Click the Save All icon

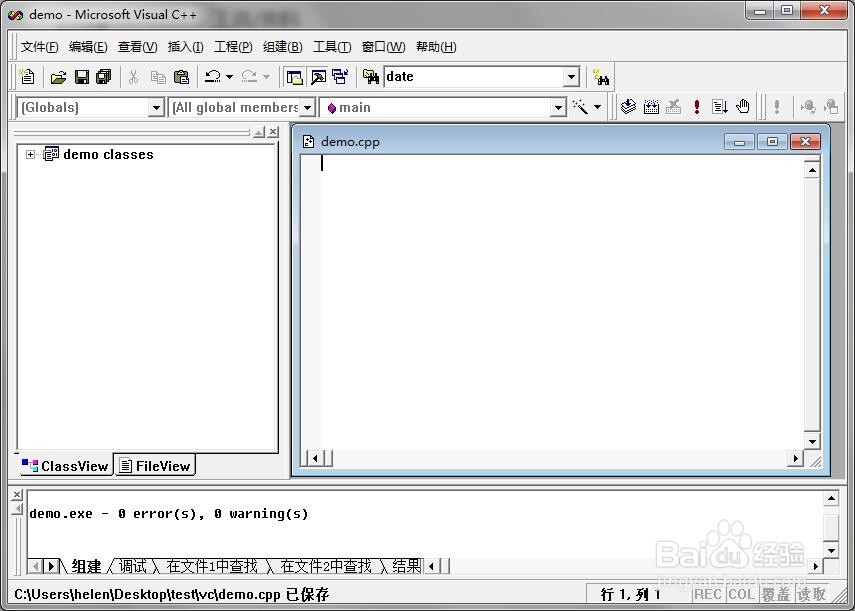104,77
